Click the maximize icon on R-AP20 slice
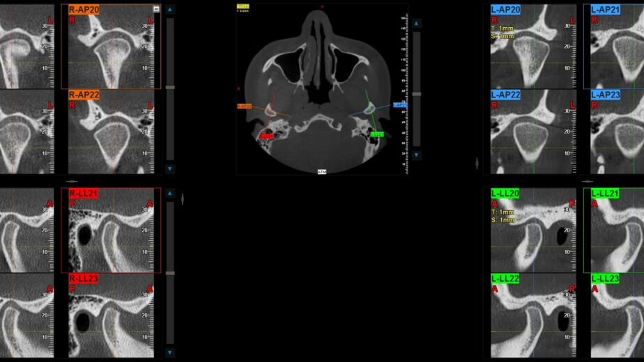Screen dimensions: 644x362 (x=156, y=10)
